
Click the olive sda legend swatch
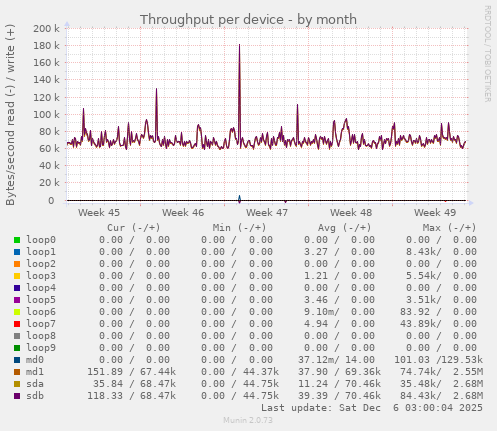pos(17,384)
